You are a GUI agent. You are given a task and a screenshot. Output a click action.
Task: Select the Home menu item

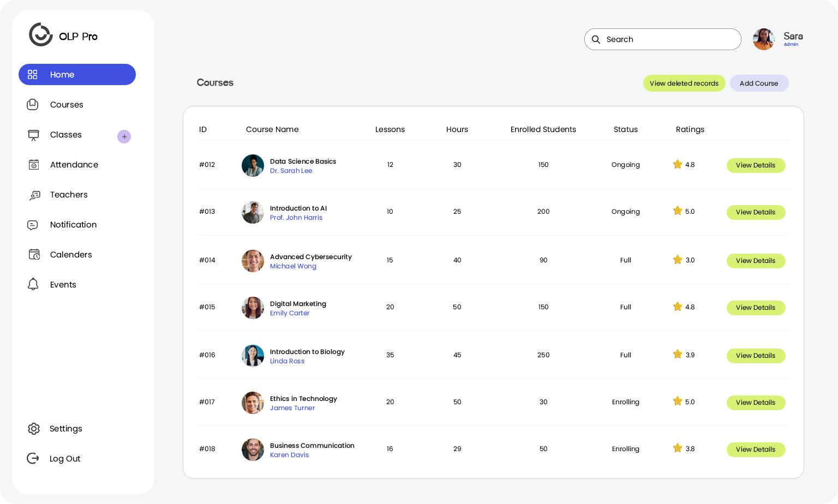click(x=77, y=75)
